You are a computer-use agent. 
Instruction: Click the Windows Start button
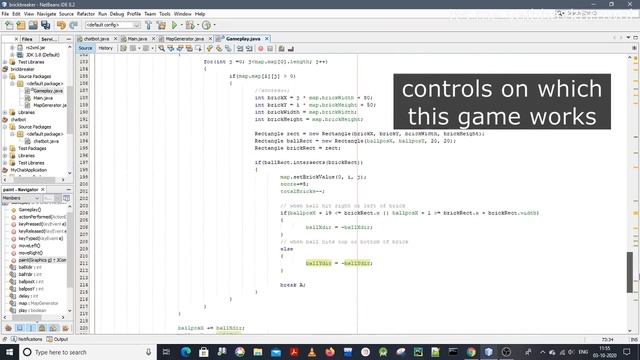point(9,352)
